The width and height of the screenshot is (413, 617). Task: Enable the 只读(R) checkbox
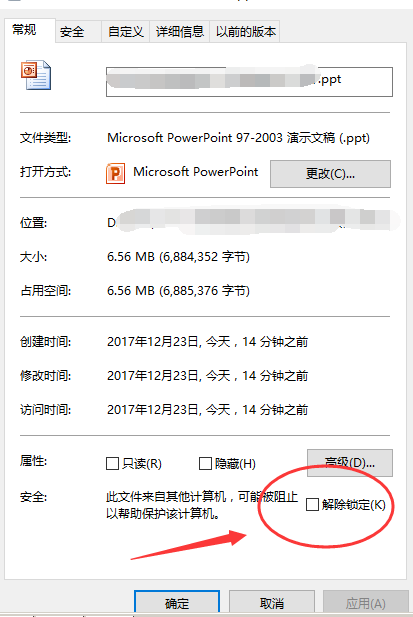point(112,464)
